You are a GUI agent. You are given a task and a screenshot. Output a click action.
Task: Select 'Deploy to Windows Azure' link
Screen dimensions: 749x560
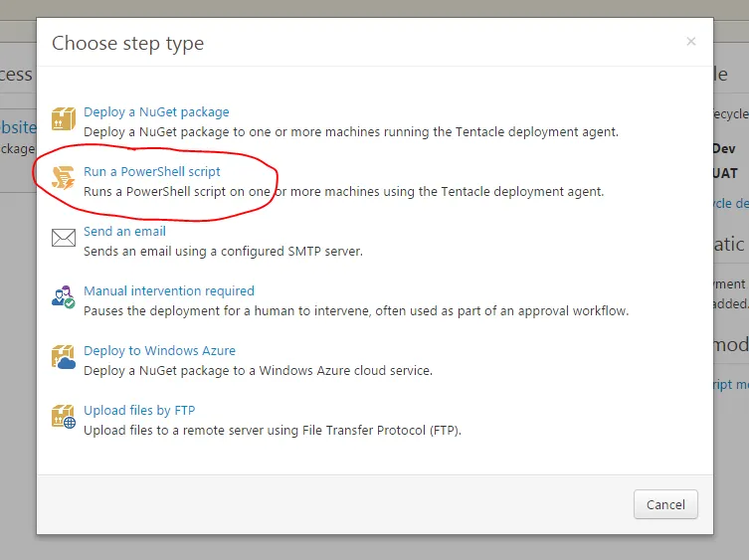pos(159,351)
